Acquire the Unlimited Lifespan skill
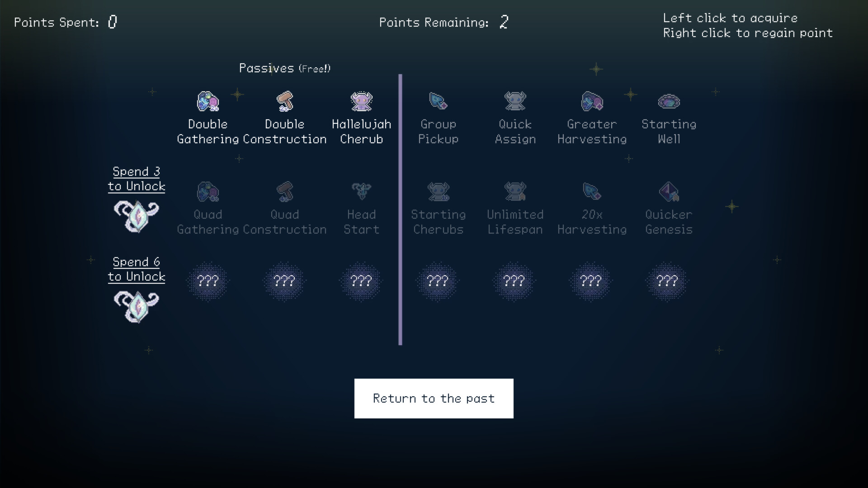Image resolution: width=868 pixels, height=488 pixels. (515, 192)
